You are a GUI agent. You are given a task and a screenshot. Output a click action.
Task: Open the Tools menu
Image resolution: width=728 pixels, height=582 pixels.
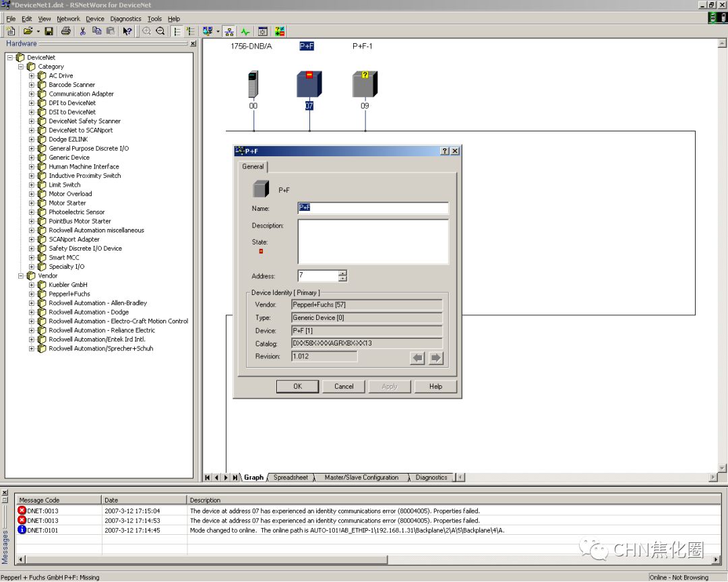[154, 19]
